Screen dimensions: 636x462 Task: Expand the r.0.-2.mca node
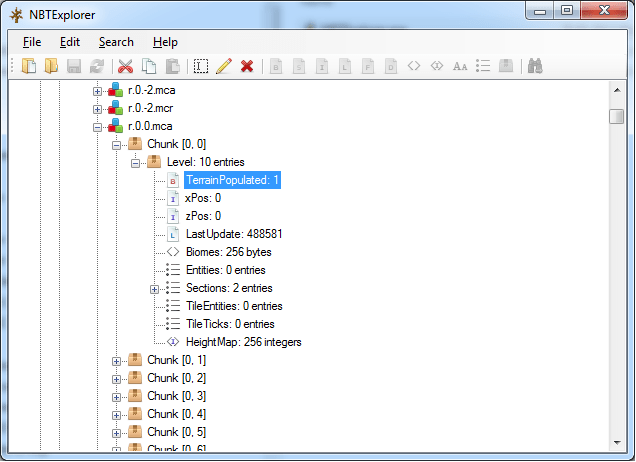[97, 91]
